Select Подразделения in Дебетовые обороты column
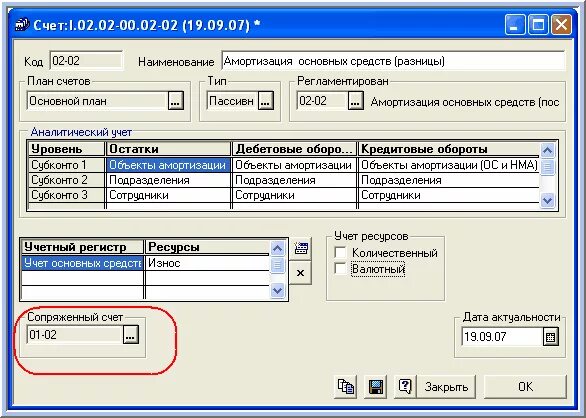 point(295,180)
